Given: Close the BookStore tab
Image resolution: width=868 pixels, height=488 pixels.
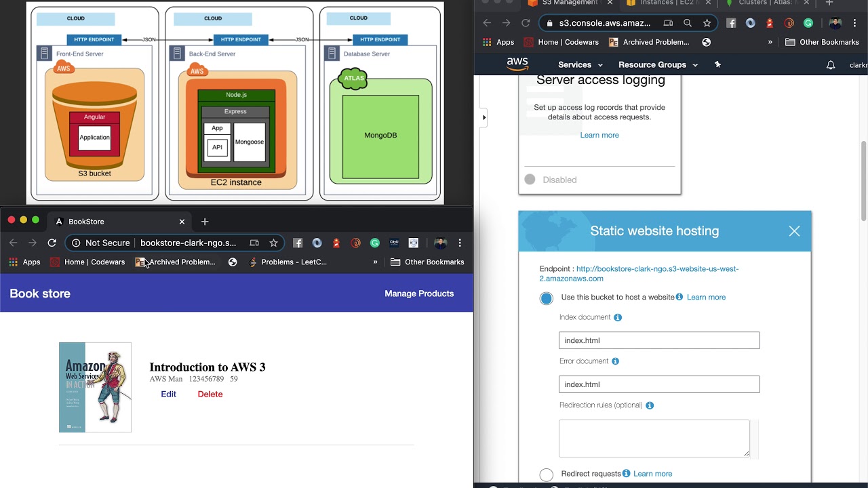Looking at the screenshot, I should tap(182, 222).
